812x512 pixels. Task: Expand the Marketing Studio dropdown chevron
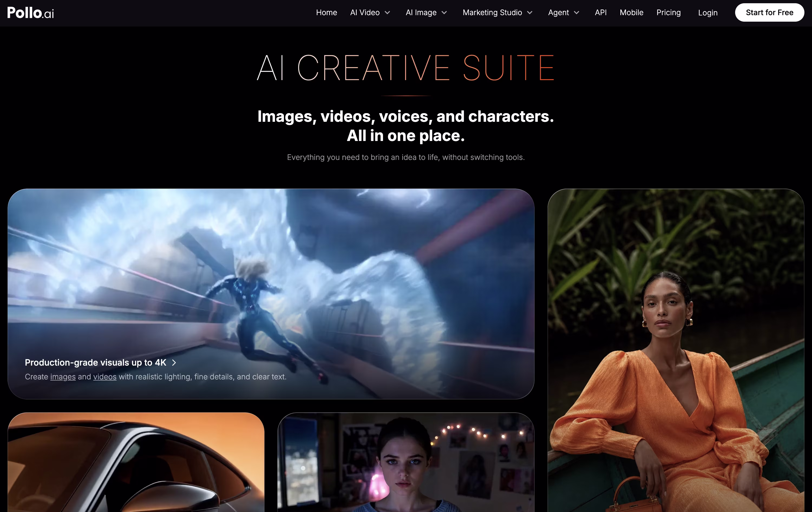click(x=530, y=13)
